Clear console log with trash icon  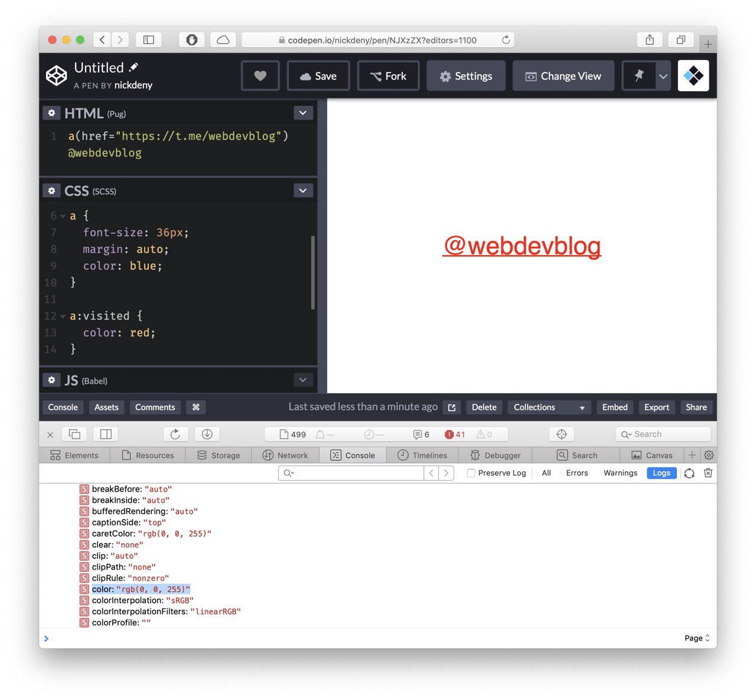point(708,473)
